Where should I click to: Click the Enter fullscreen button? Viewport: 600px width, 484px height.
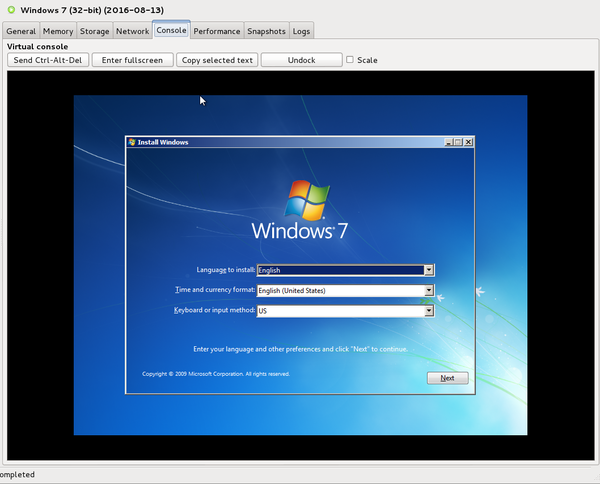[132, 60]
